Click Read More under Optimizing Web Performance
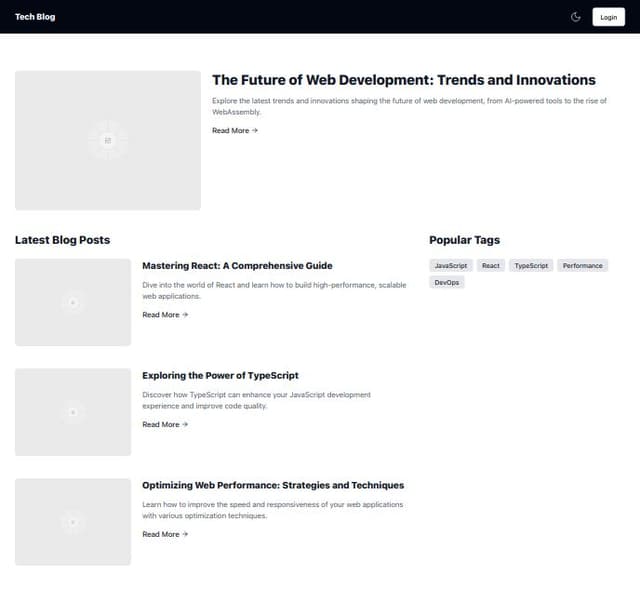 (165, 535)
